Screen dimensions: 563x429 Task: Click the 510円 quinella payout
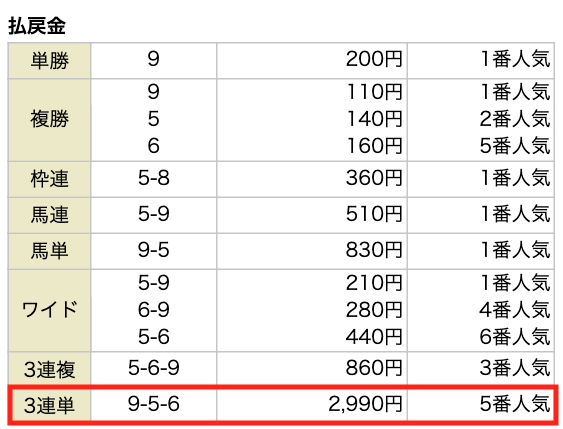[374, 214]
